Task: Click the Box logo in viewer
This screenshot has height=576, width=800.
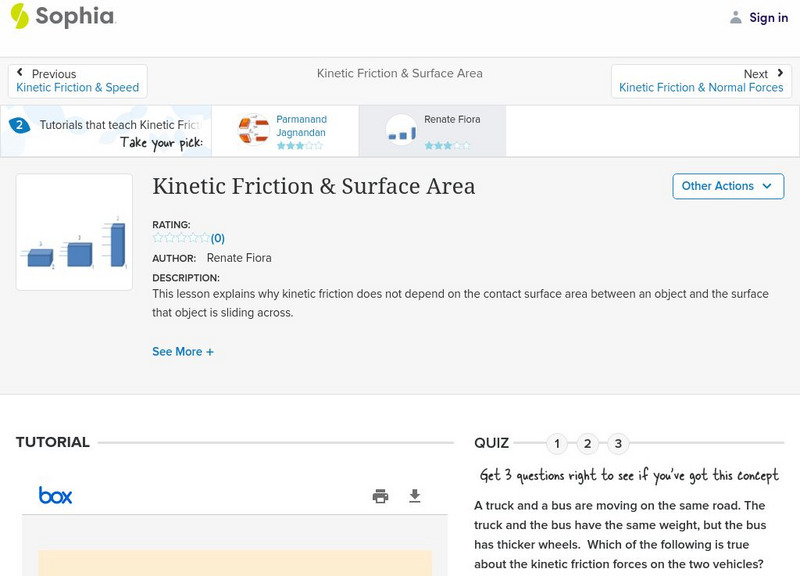Action: (55, 496)
